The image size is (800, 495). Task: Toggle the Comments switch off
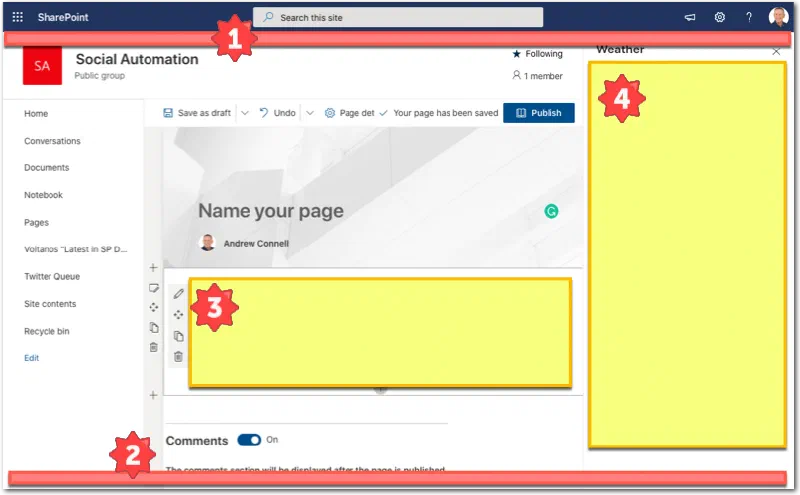pos(249,440)
